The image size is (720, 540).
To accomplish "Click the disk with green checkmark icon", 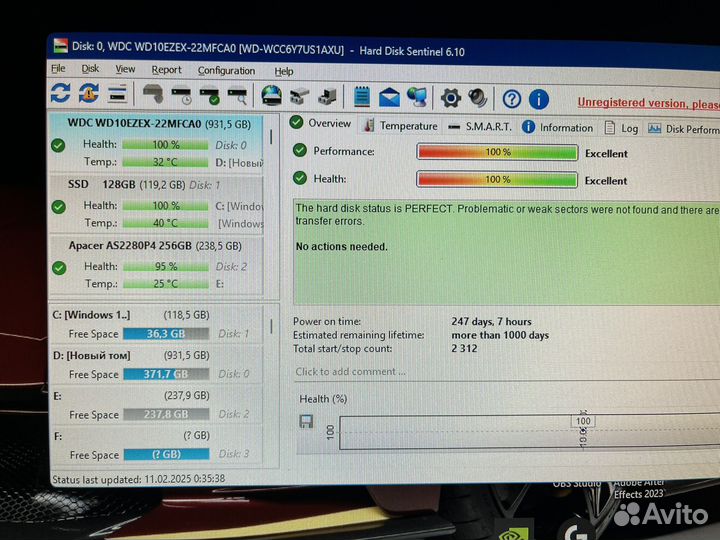I will tap(210, 96).
